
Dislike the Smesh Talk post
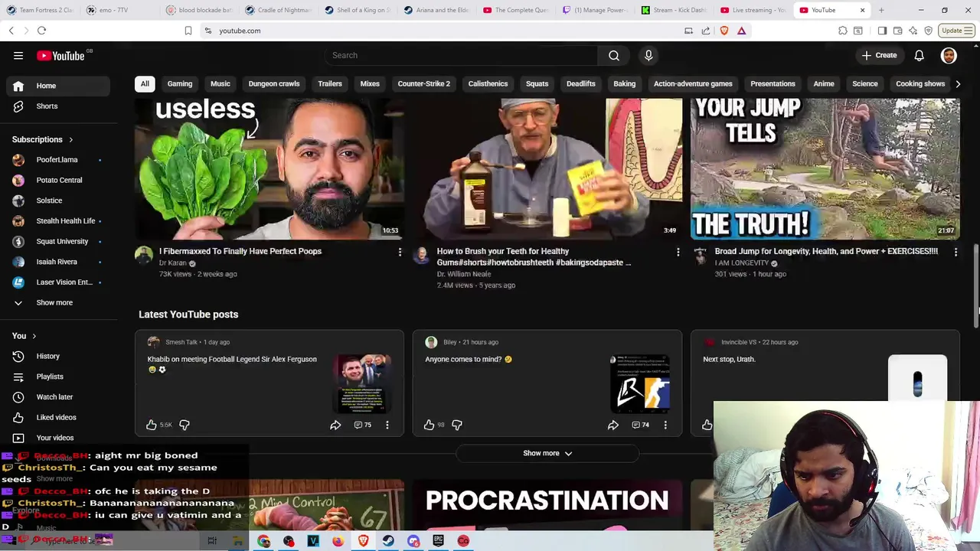point(185,425)
